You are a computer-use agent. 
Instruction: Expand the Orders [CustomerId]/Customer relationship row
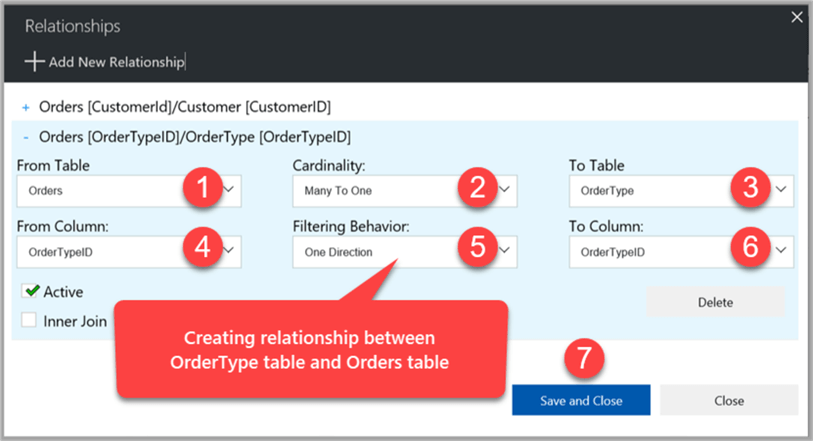25,108
